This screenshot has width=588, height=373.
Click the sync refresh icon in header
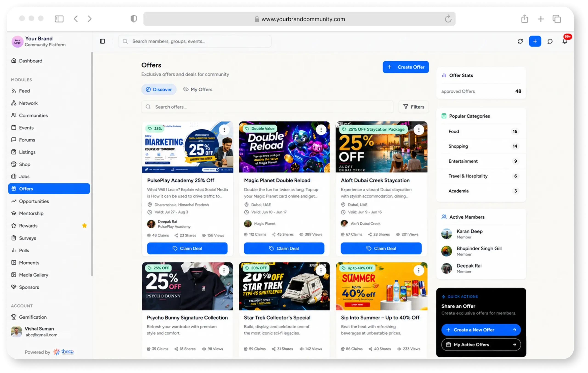[520, 41]
